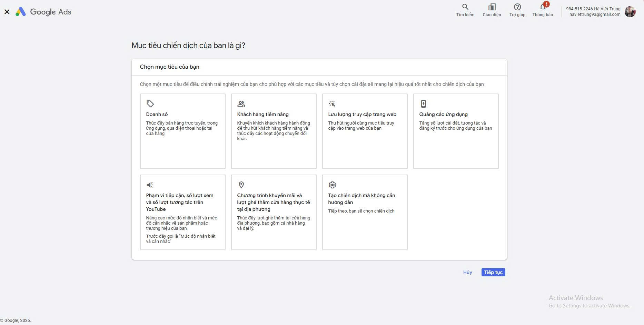
Task: Click the Tiếp tục continue button
Action: (493, 272)
